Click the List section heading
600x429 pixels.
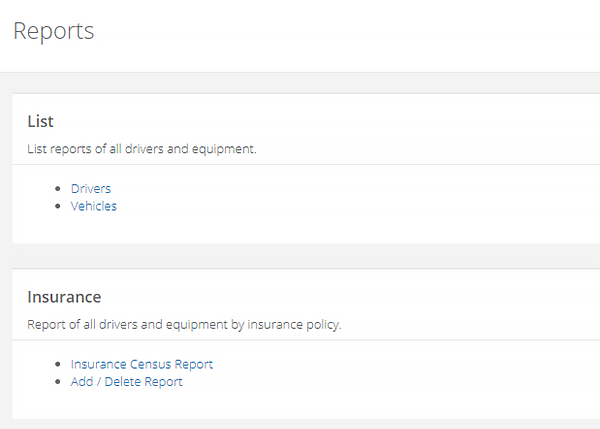pyautogui.click(x=40, y=122)
